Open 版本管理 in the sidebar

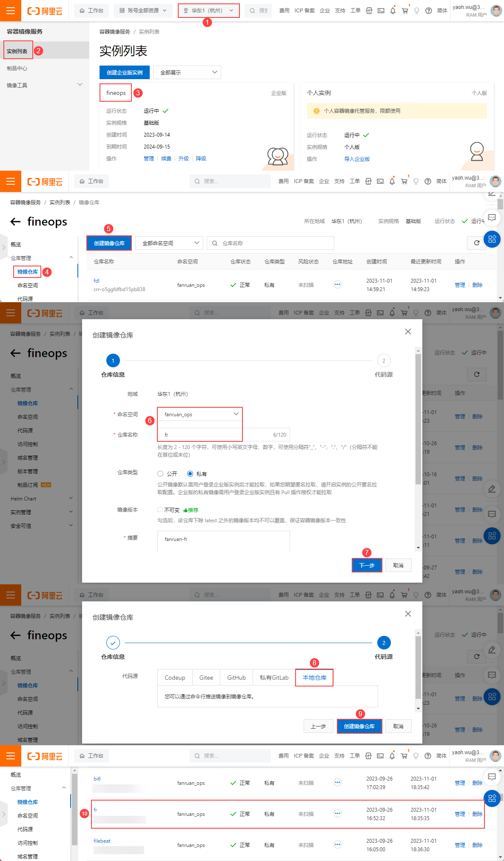28,471
